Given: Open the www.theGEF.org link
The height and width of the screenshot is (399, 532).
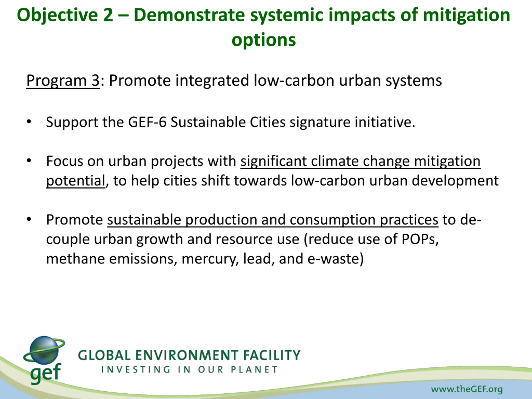Looking at the screenshot, I should [467, 389].
